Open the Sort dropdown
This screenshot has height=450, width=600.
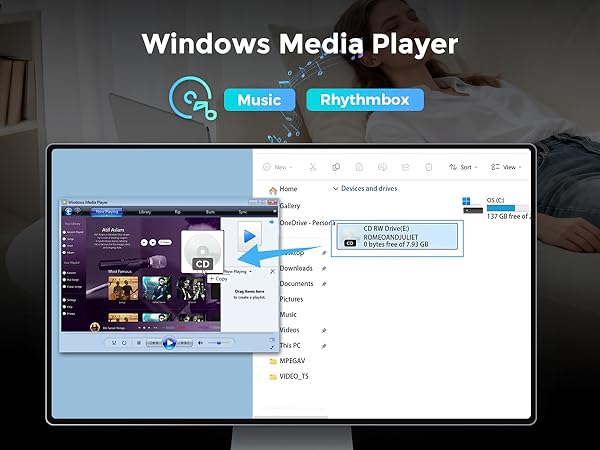[x=463, y=167]
